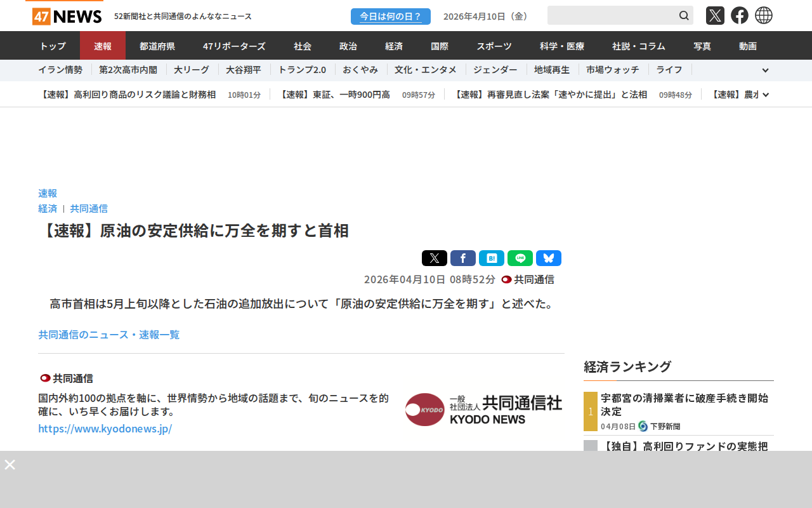The height and width of the screenshot is (508, 812).
Task: Open the 速報 nav tab
Action: click(103, 46)
